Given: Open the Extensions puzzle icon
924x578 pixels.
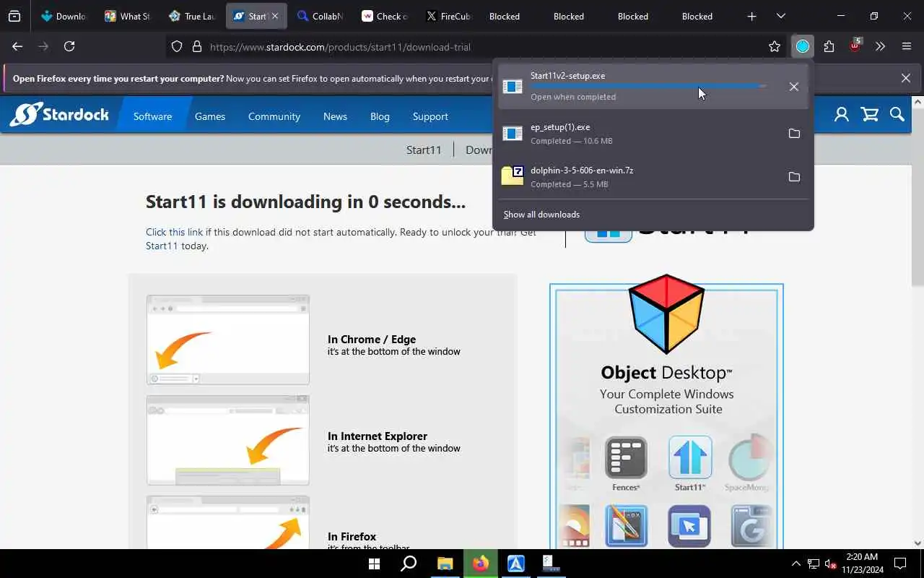Looking at the screenshot, I should coord(829,46).
